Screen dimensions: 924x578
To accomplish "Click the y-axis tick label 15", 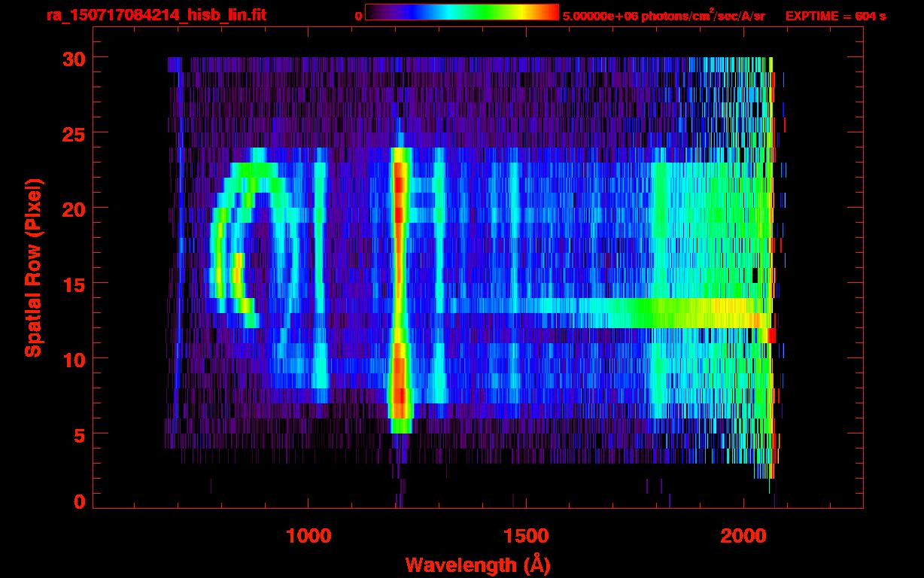I will (x=73, y=284).
